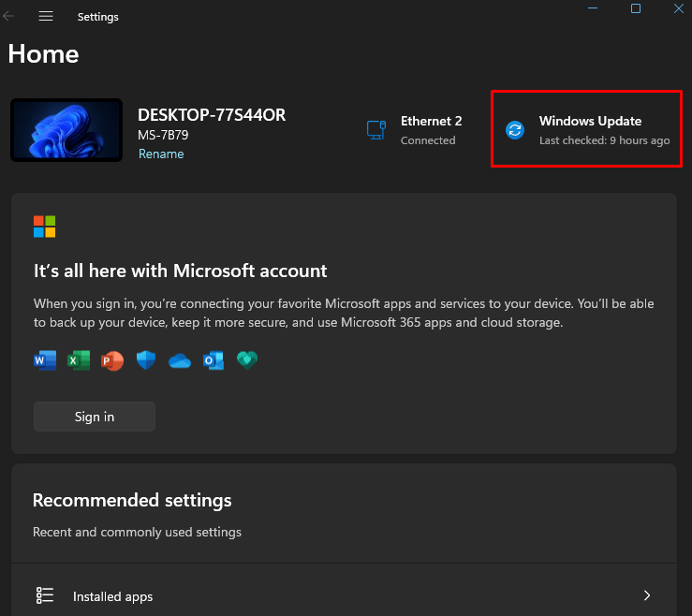This screenshot has width=692, height=616.
Task: Click the PowerPoint app icon
Action: [112, 360]
